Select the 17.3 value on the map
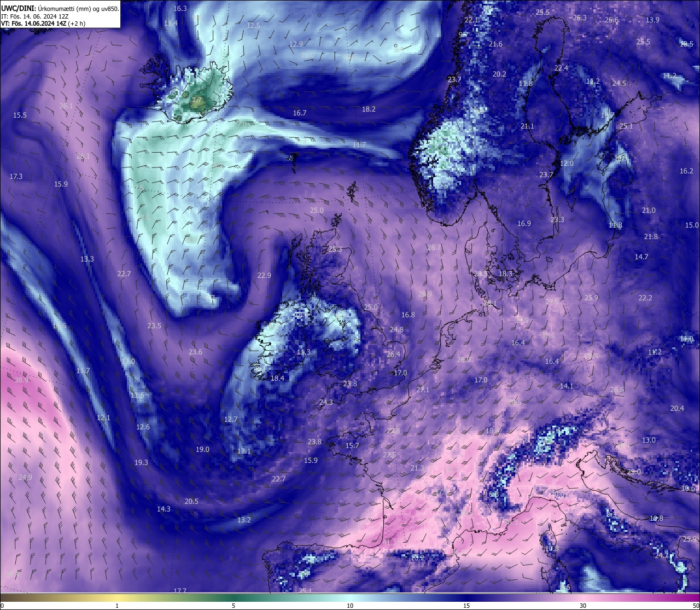 point(16,177)
